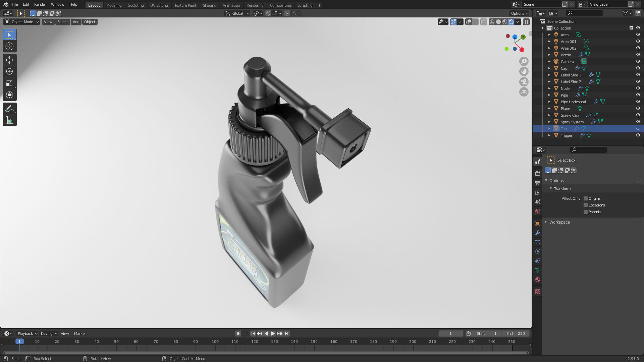Viewport: 644px width, 362px height.
Task: Open the Playback dropdown menu
Action: pos(27,334)
